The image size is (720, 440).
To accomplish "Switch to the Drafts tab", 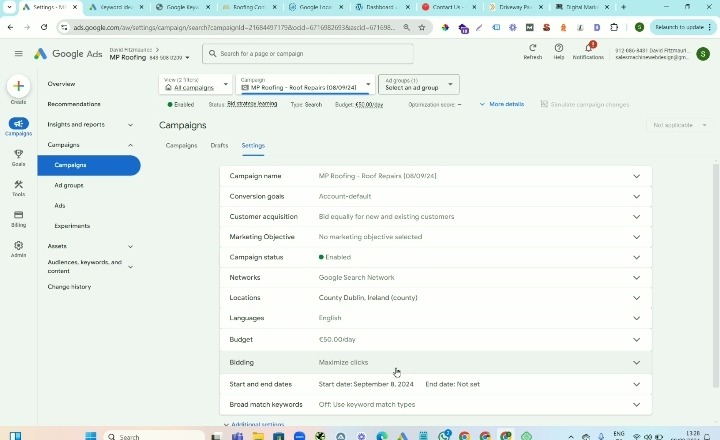I will 219,146.
